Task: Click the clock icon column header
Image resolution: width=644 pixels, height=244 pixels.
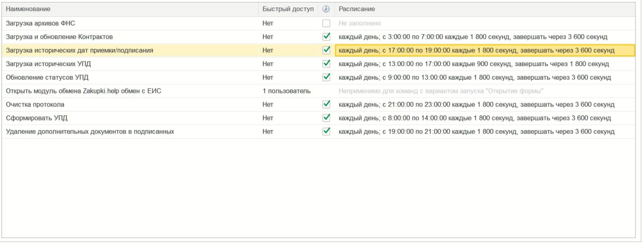Action: (326, 9)
